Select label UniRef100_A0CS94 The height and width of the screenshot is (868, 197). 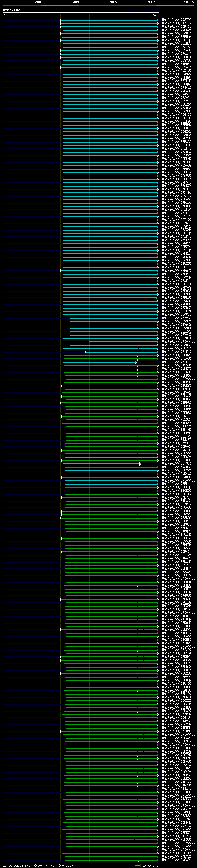pyautogui.click(x=176, y=860)
